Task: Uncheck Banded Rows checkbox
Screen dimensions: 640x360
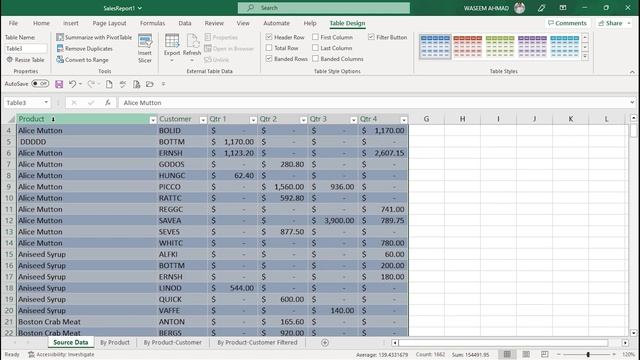Action: point(269,59)
